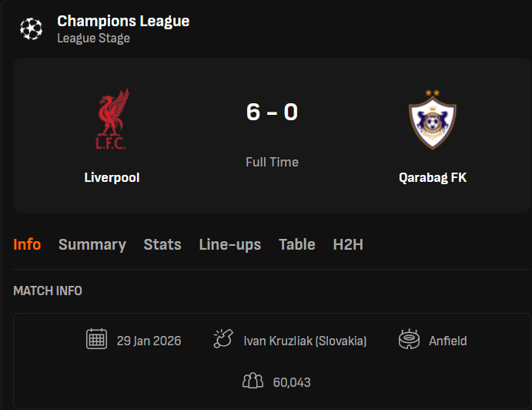
Task: View the Table tab
Action: coord(297,244)
